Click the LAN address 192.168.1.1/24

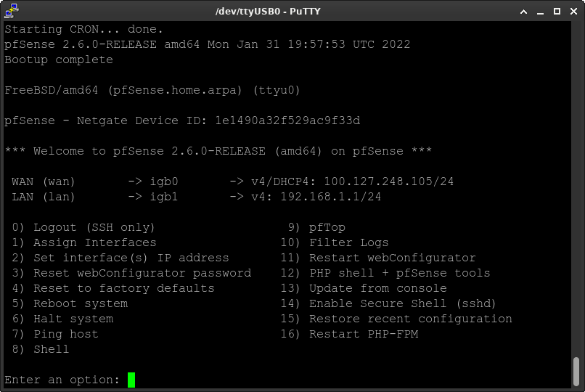pyautogui.click(x=331, y=197)
